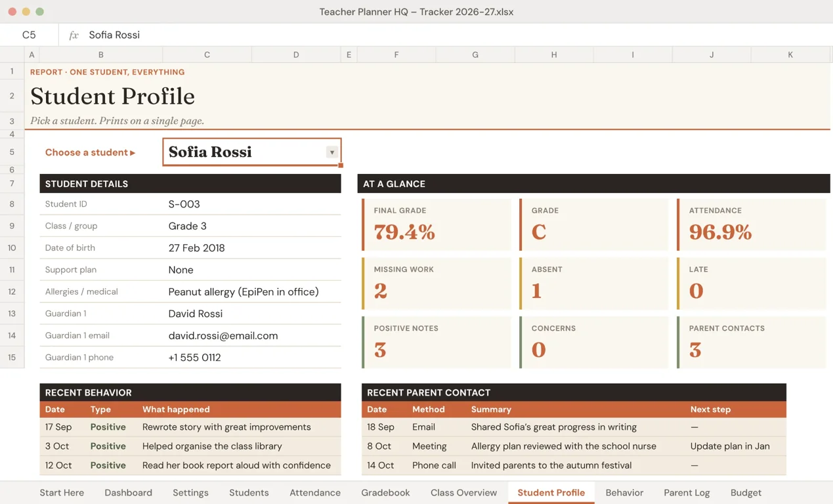This screenshot has width=833, height=504.
Task: Click the Parent Contacts card value 3
Action: pyautogui.click(x=695, y=350)
